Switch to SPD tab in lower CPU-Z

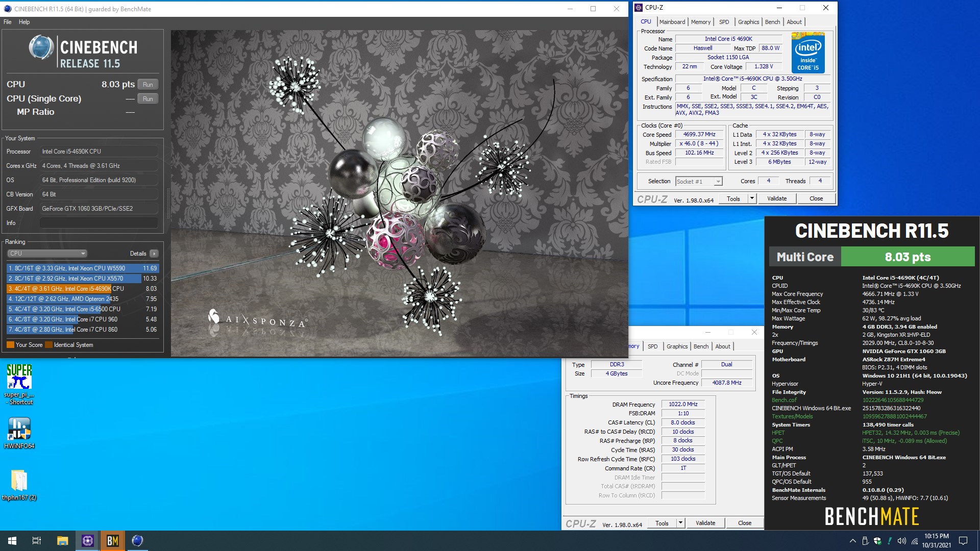[x=652, y=346]
